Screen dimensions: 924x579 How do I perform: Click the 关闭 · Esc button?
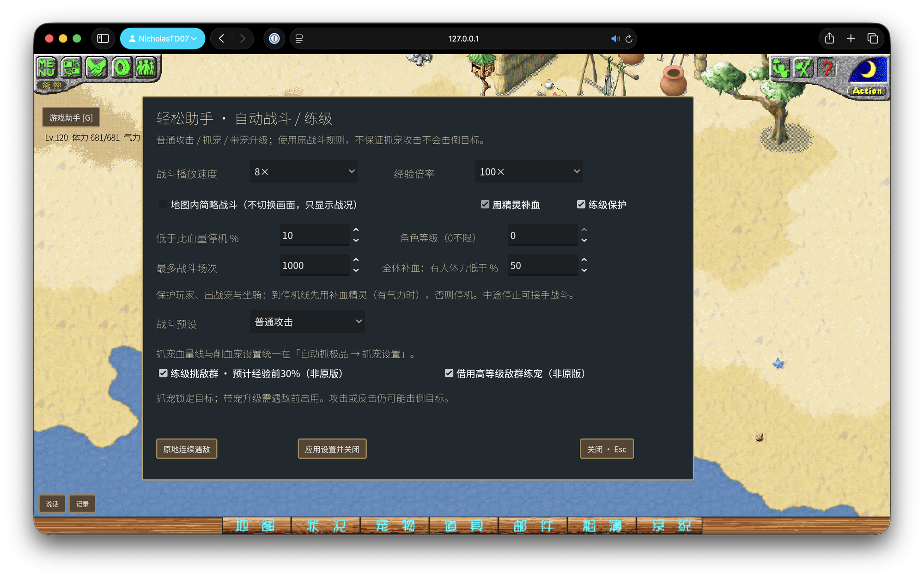(607, 449)
